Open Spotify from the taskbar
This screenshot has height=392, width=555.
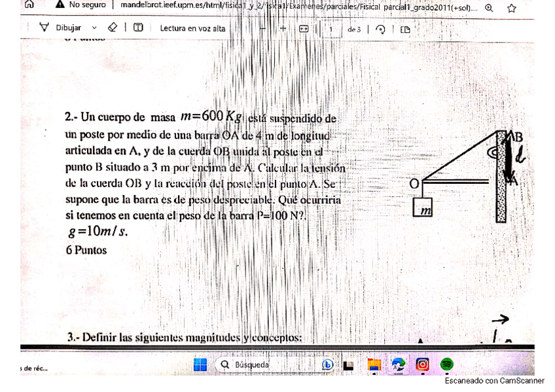pos(446,365)
